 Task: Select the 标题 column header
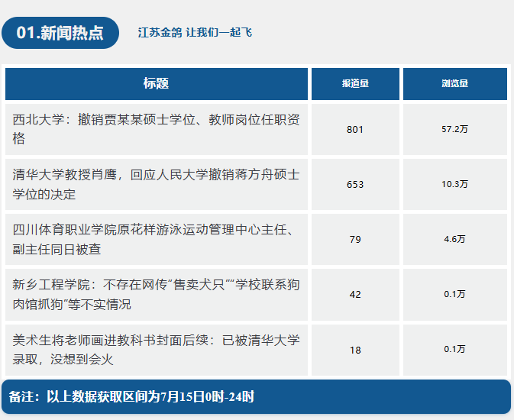pos(157,83)
